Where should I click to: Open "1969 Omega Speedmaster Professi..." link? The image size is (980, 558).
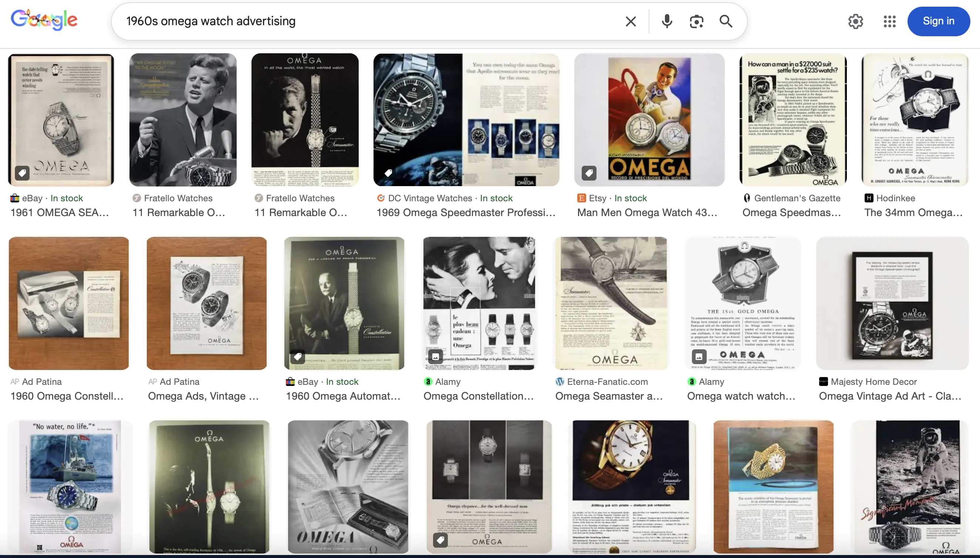coord(466,213)
